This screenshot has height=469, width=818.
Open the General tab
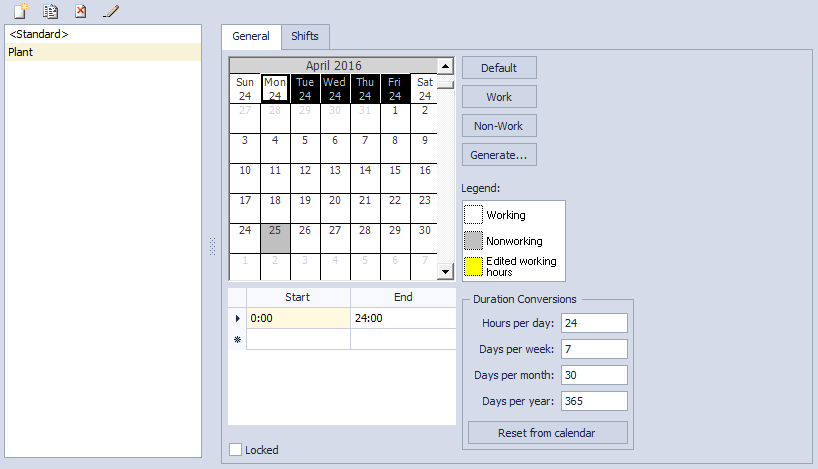[x=251, y=37]
